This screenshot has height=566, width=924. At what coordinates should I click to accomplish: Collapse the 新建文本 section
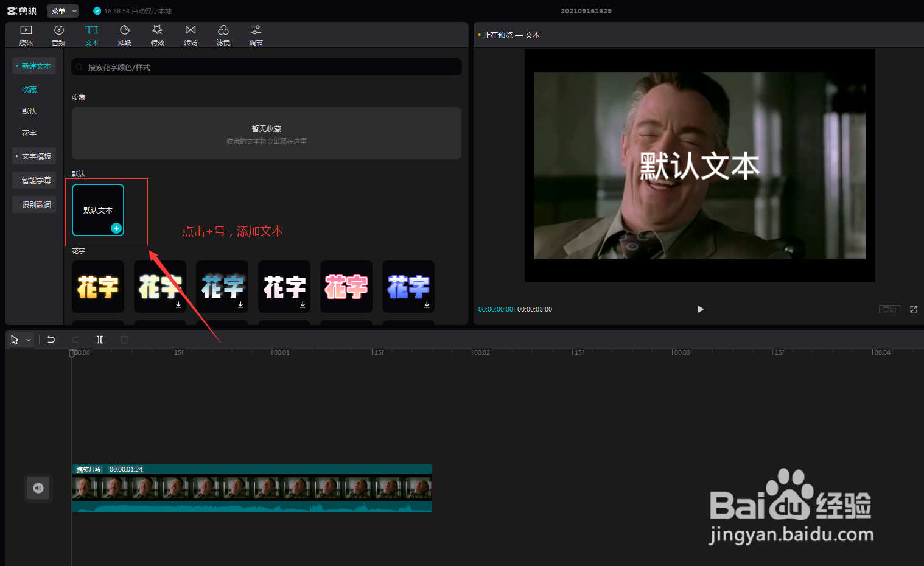(34, 66)
